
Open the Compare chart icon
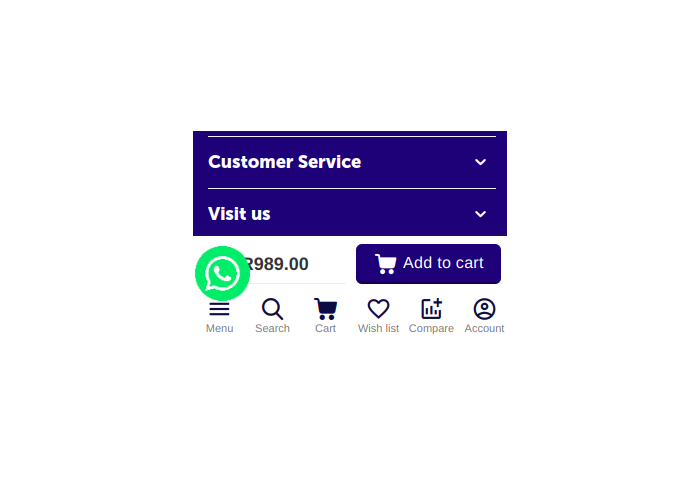point(431,309)
